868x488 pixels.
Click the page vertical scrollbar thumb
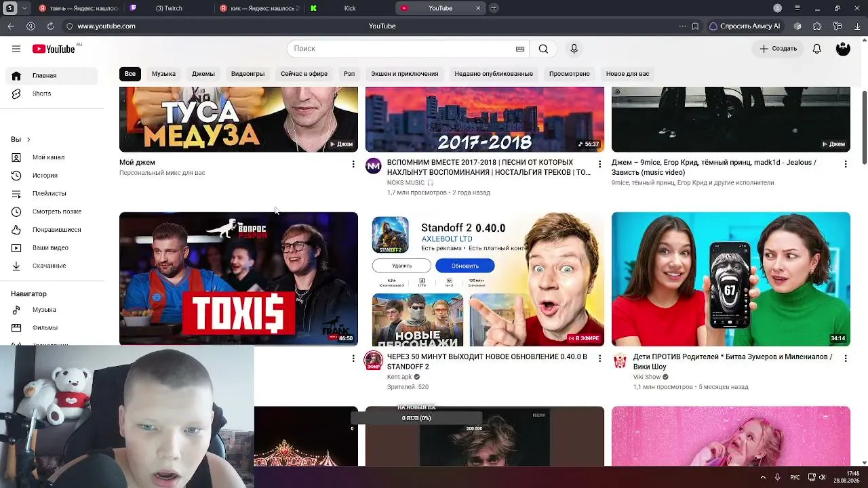(x=864, y=127)
